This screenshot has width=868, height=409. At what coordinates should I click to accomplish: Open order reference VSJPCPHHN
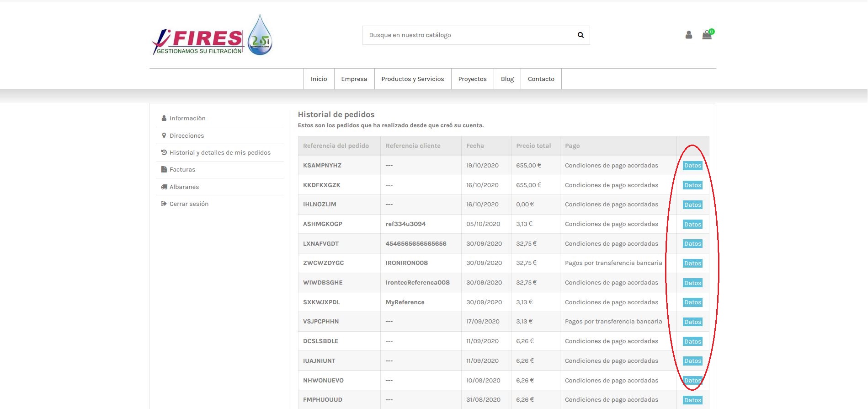click(321, 322)
